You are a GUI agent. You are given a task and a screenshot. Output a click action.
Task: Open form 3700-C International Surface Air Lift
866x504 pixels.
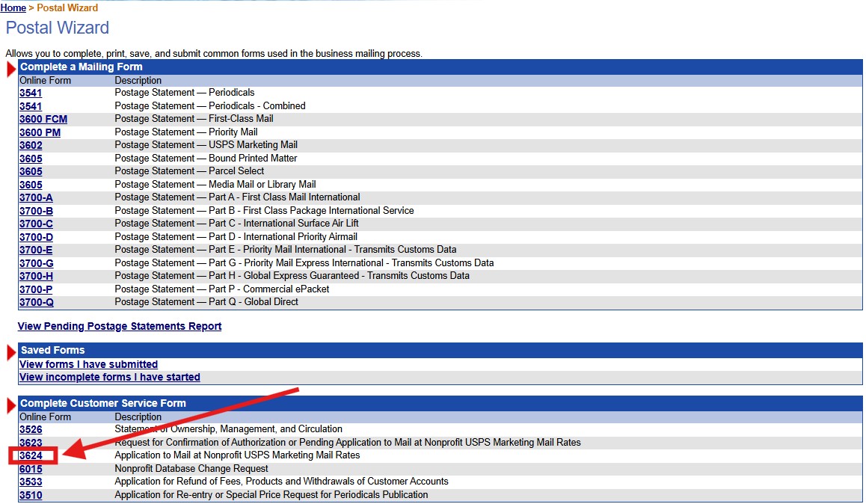[x=36, y=224]
